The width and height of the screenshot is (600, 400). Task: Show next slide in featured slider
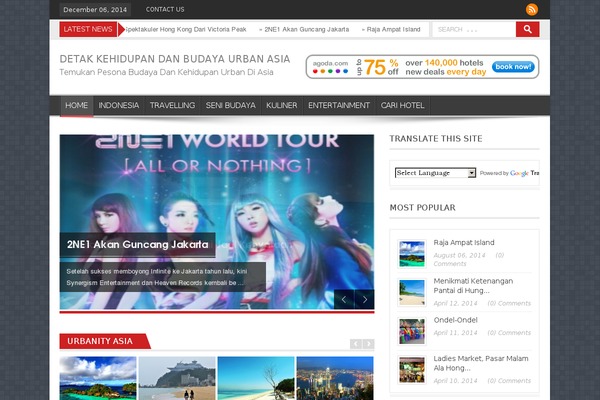[365, 299]
